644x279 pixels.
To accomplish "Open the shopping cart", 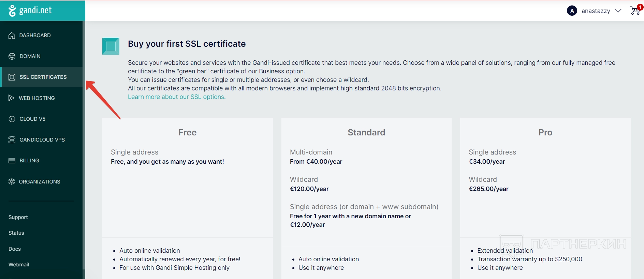I will point(635,11).
